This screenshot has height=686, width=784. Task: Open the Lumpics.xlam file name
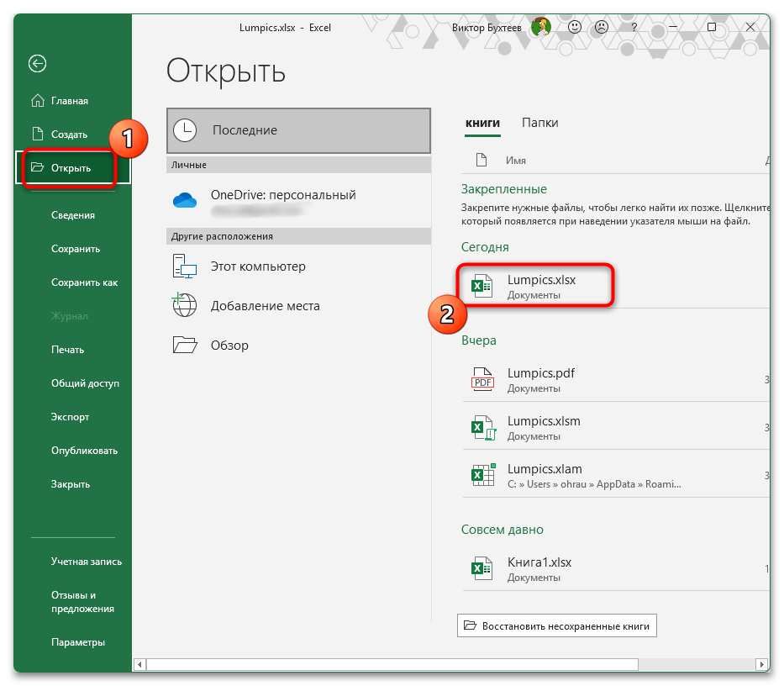(x=545, y=469)
